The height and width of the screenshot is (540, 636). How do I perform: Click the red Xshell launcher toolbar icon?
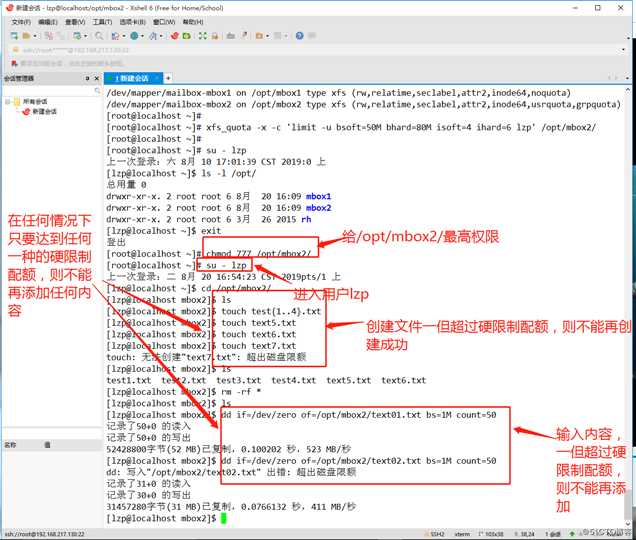pos(175,36)
